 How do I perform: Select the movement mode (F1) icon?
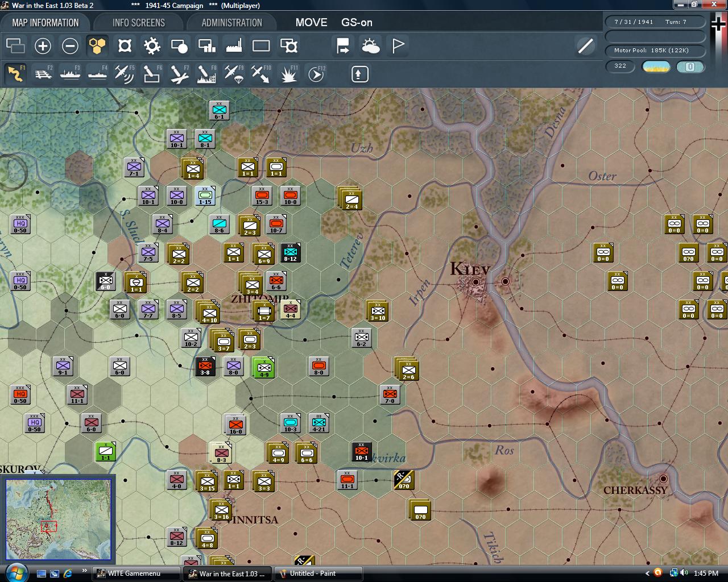tap(15, 74)
